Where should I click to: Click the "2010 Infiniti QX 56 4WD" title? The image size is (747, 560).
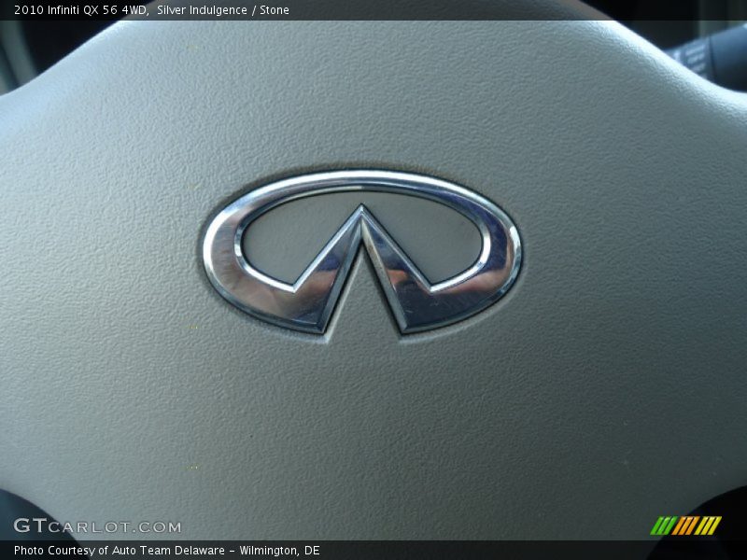[80, 10]
